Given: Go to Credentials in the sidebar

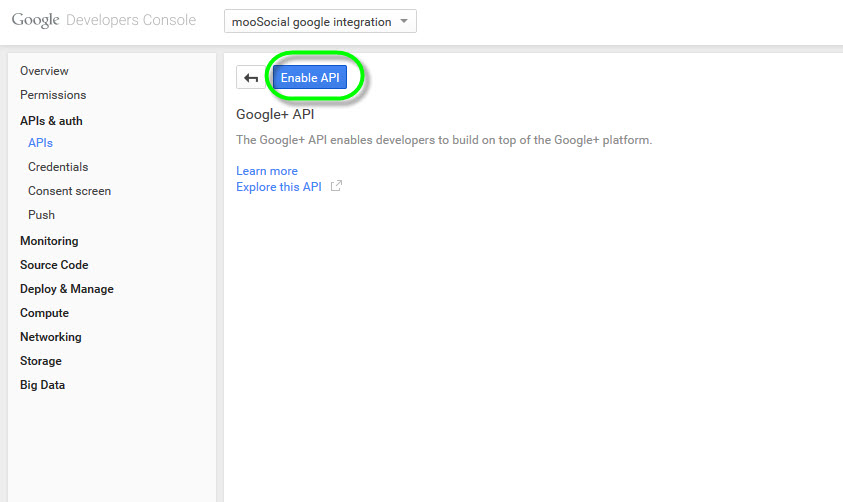Looking at the screenshot, I should (x=58, y=167).
